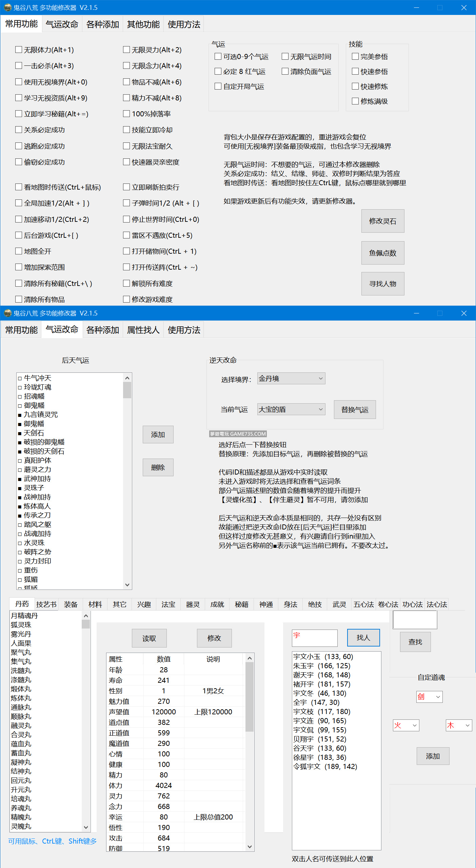Click the 修改灵石 button
The width and height of the screenshot is (476, 868).
pyautogui.click(x=382, y=221)
